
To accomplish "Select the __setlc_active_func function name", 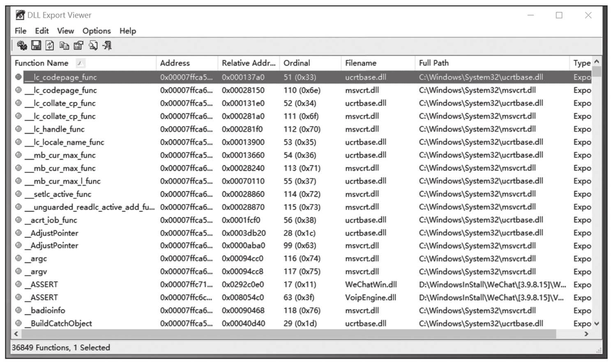I will click(58, 194).
